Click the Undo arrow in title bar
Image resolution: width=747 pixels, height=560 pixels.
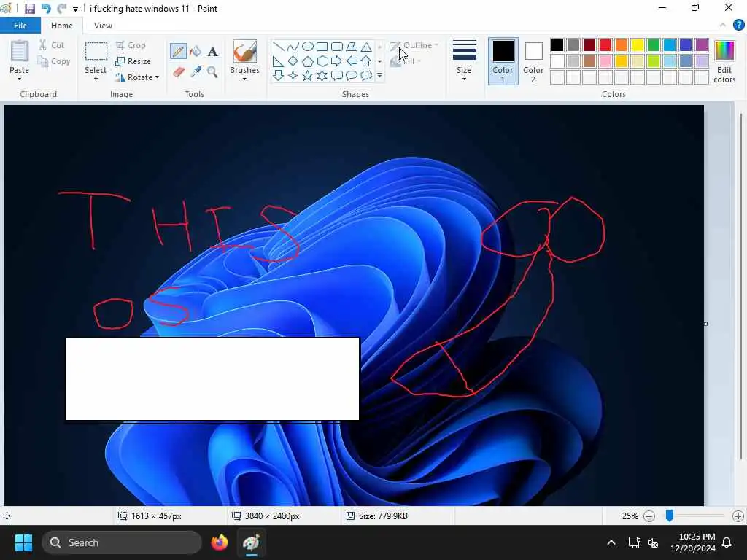pyautogui.click(x=46, y=9)
